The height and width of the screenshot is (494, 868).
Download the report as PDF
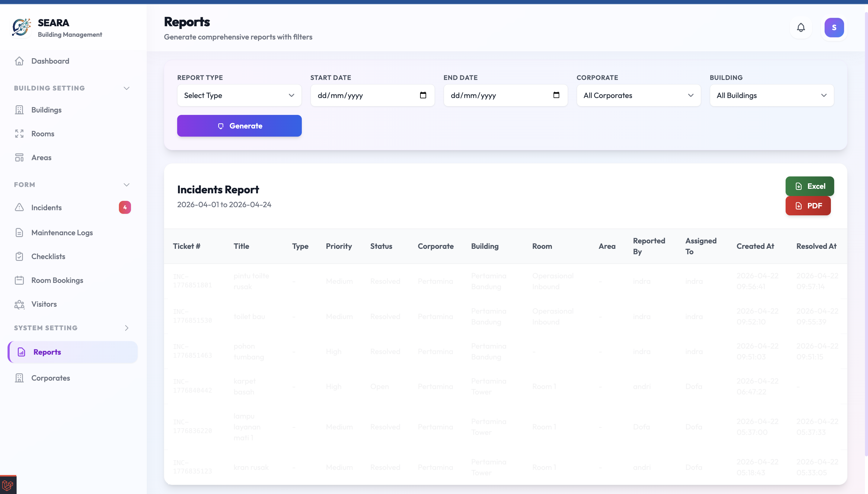pos(808,206)
